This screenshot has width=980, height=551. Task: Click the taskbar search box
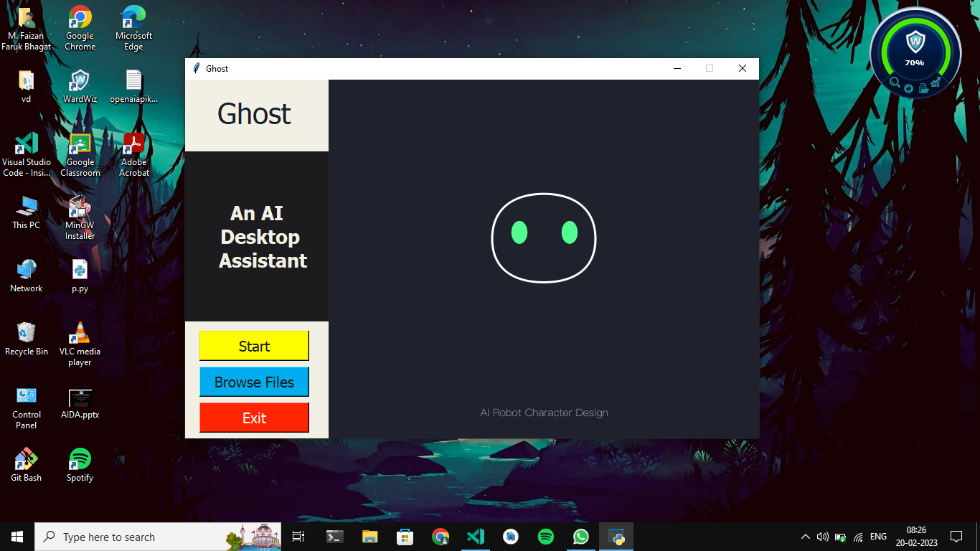point(158,537)
